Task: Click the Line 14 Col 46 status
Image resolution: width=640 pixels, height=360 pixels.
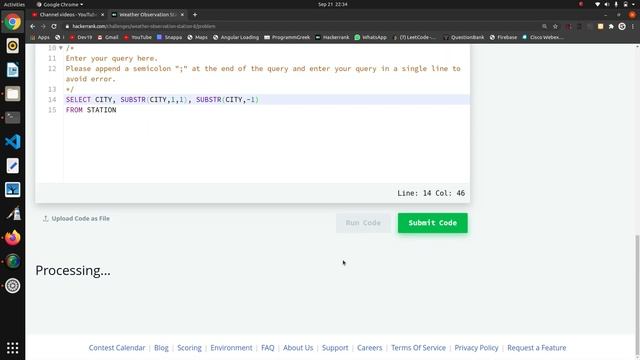Action: tap(431, 193)
